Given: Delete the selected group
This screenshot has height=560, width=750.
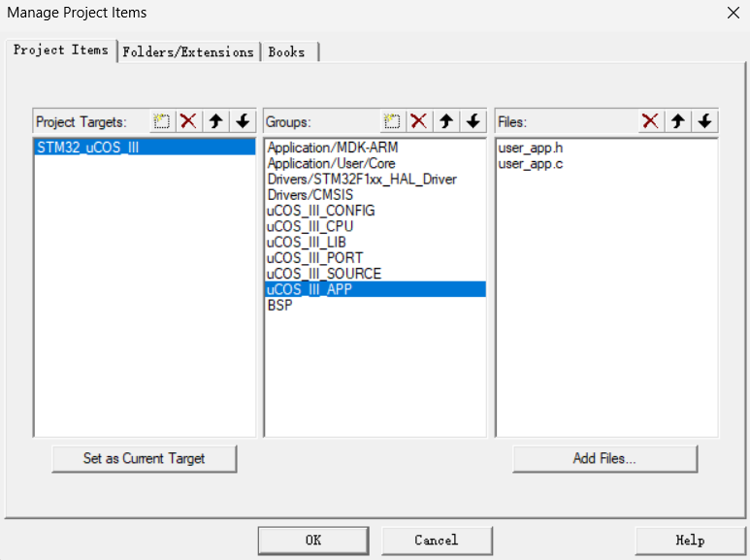Looking at the screenshot, I should 419,121.
